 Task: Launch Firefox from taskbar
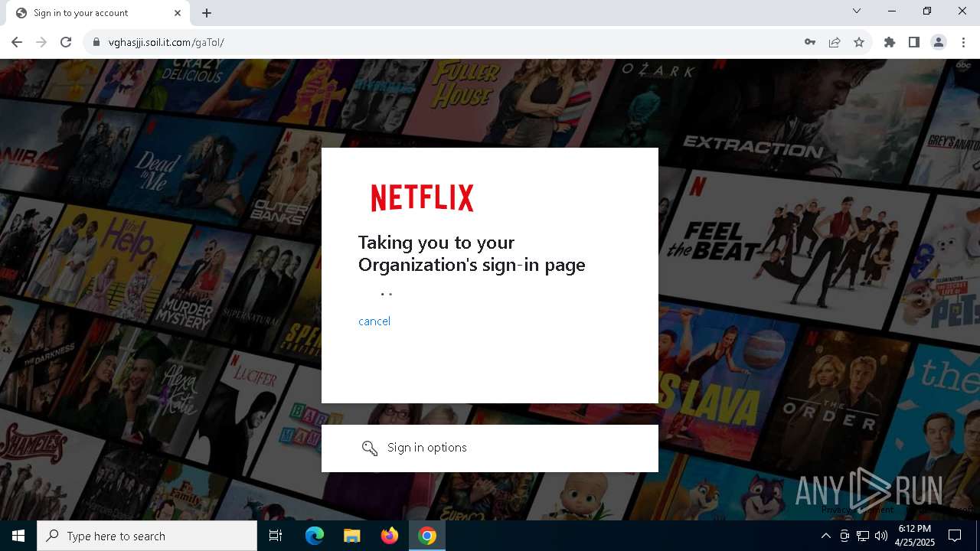[x=389, y=536]
